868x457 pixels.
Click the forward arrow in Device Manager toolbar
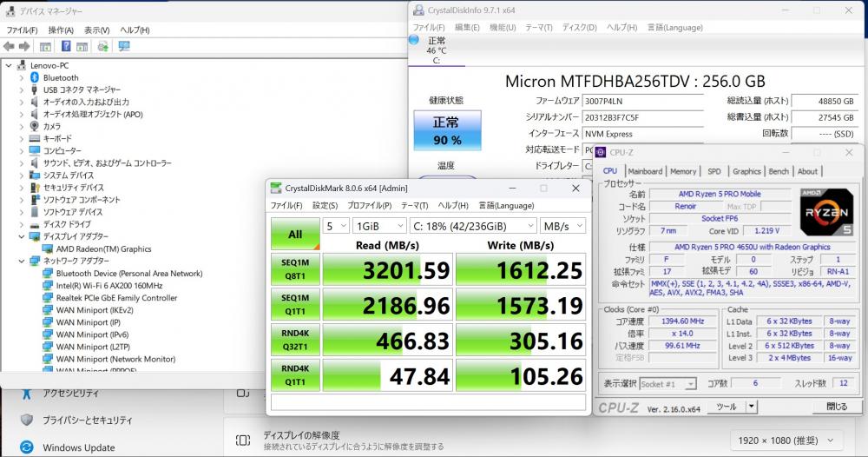(x=24, y=47)
